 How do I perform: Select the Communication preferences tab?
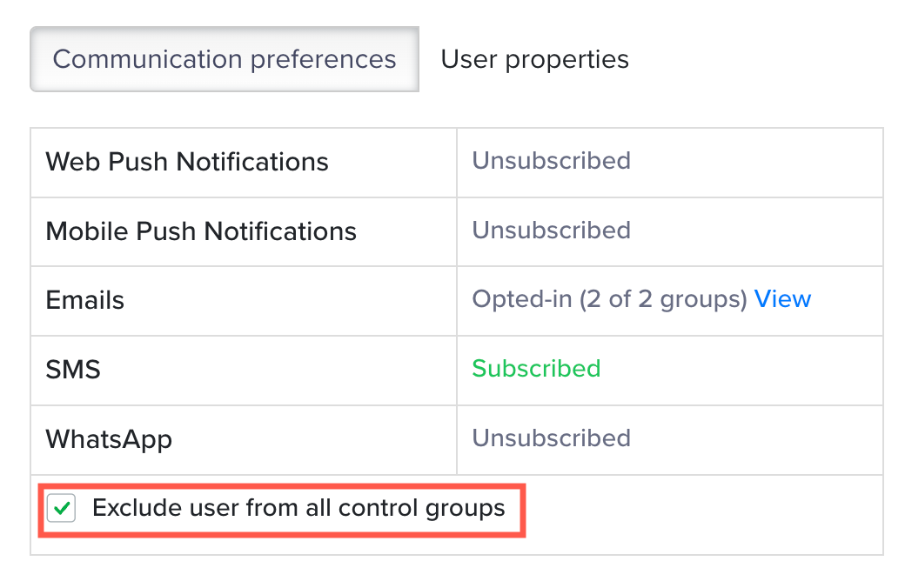[224, 59]
